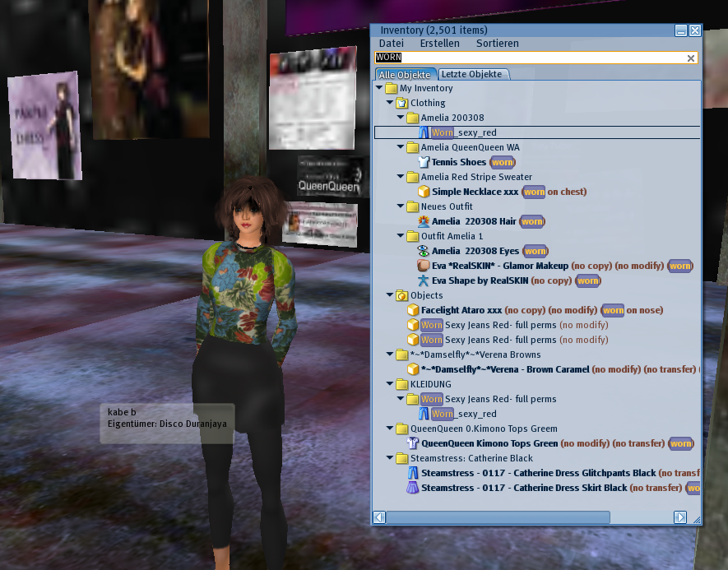Click the Inventory window resize corner handle

tap(697, 520)
